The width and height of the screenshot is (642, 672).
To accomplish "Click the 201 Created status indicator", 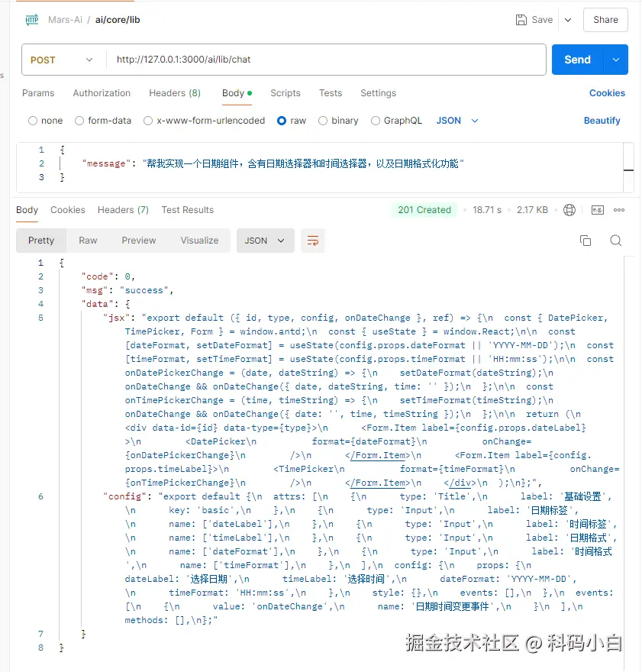I will 424,210.
